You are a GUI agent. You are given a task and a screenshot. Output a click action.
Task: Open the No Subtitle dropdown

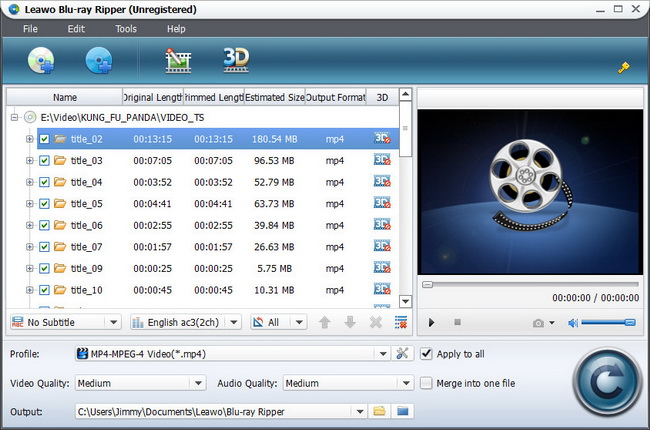tap(65, 322)
